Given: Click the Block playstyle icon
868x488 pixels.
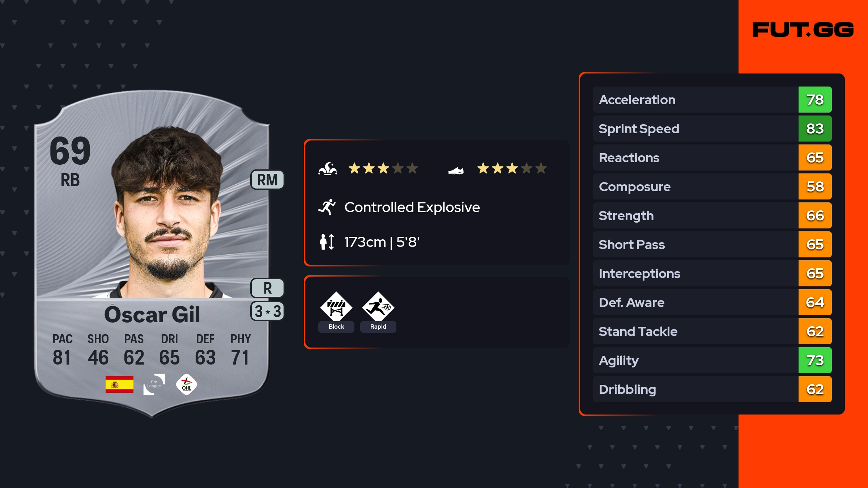Looking at the screenshot, I should coord(336,307).
